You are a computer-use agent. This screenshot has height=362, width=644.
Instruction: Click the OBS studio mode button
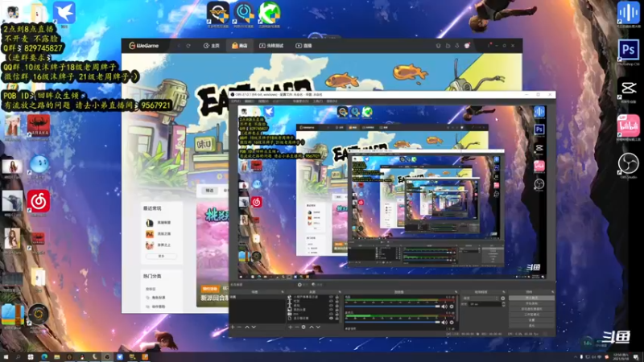tap(531, 315)
